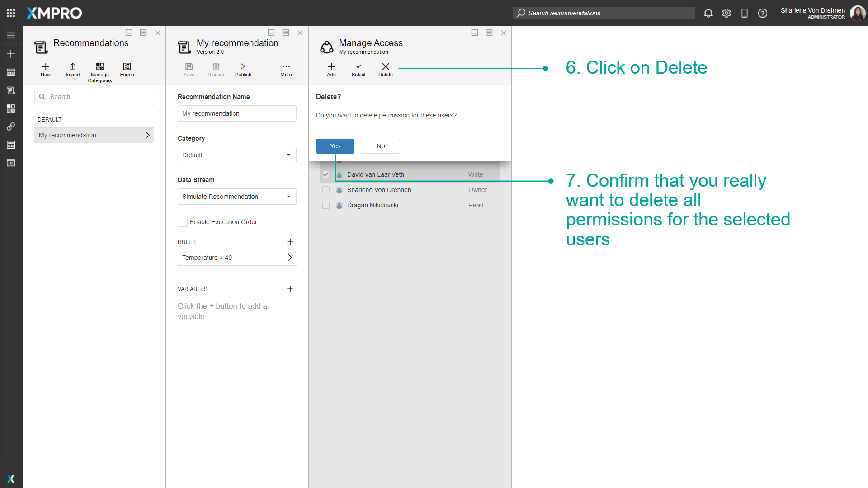Click the Delete icon in Manage Access

(x=385, y=69)
